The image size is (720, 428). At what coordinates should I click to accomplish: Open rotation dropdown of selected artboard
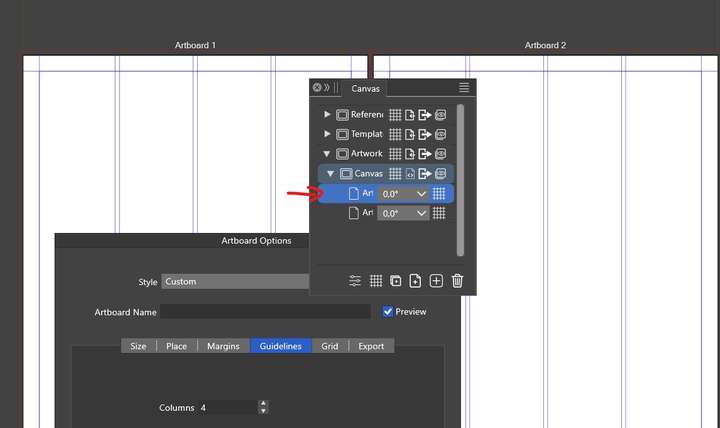421,194
